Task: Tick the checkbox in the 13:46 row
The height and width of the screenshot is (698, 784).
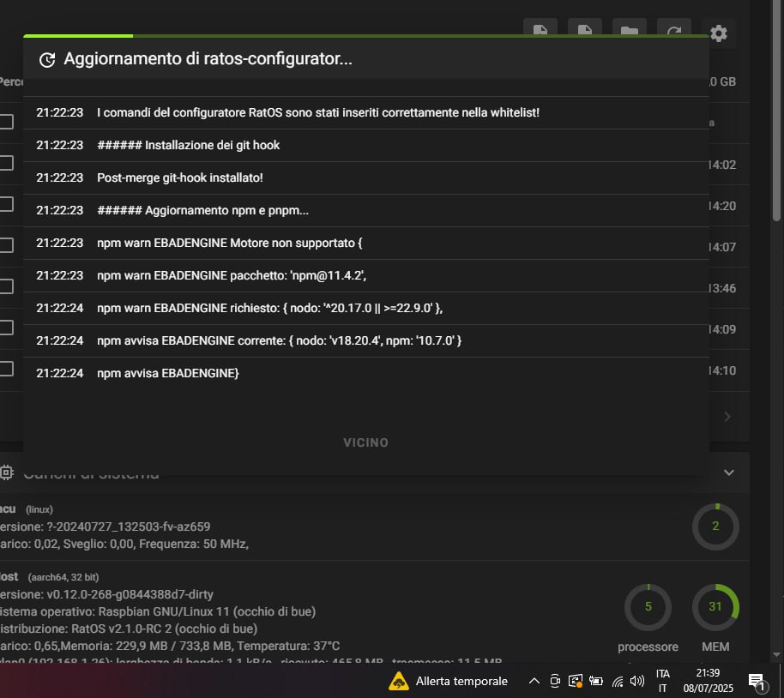Action: [7, 286]
